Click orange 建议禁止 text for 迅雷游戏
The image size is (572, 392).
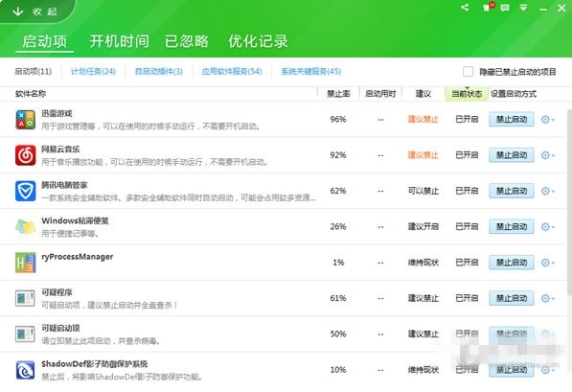[423, 120]
